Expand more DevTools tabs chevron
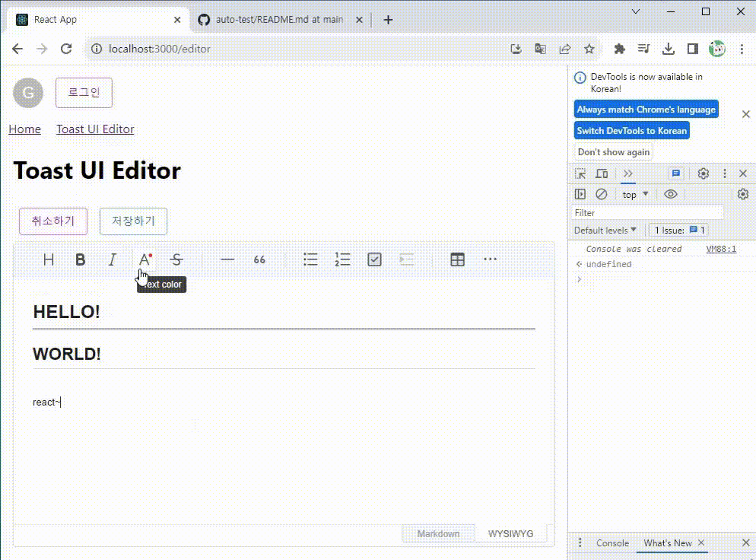 (627, 173)
